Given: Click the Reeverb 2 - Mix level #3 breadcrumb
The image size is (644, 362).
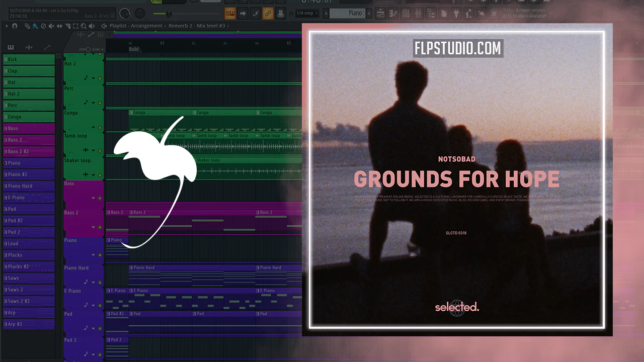Looking at the screenshot, I should pos(197,26).
